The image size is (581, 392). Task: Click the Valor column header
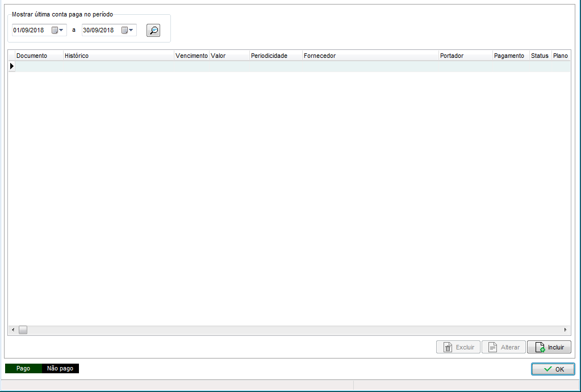coord(229,56)
